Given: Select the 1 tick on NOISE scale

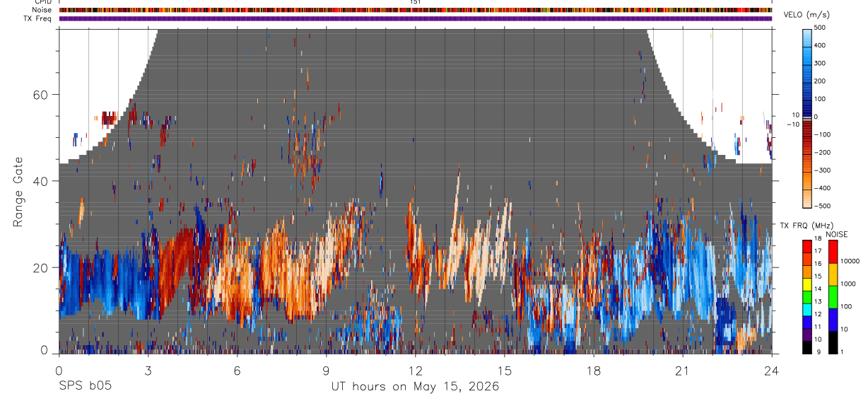Looking at the screenshot, I should click(843, 351).
